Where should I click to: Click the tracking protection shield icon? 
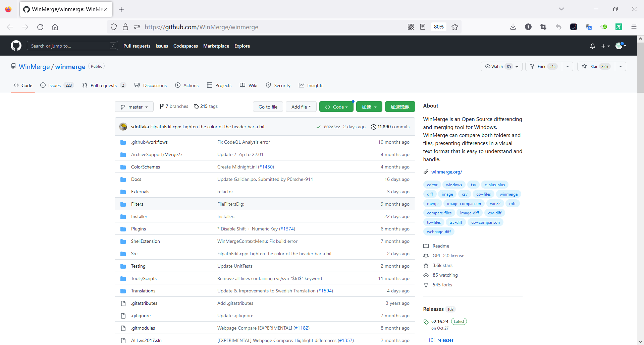click(x=114, y=27)
